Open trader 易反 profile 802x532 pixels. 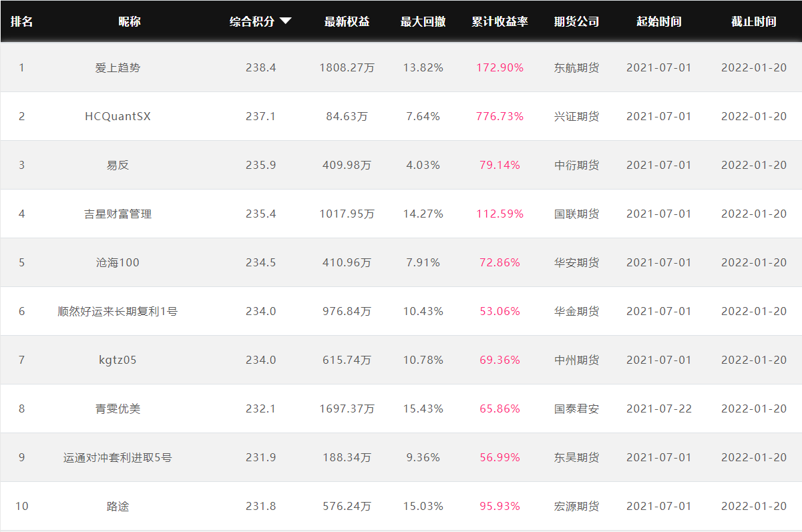[118, 165]
